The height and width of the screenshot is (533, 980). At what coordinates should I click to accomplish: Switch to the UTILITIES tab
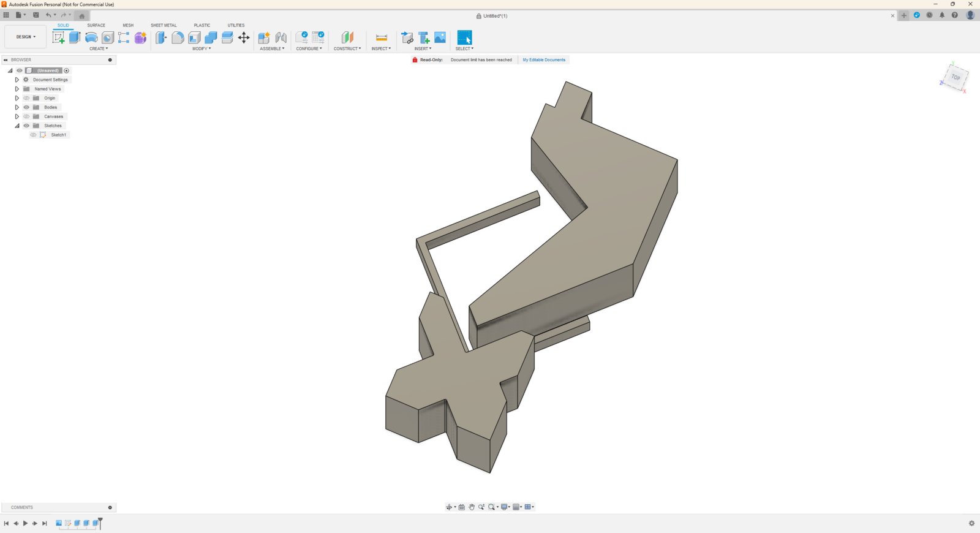click(236, 25)
